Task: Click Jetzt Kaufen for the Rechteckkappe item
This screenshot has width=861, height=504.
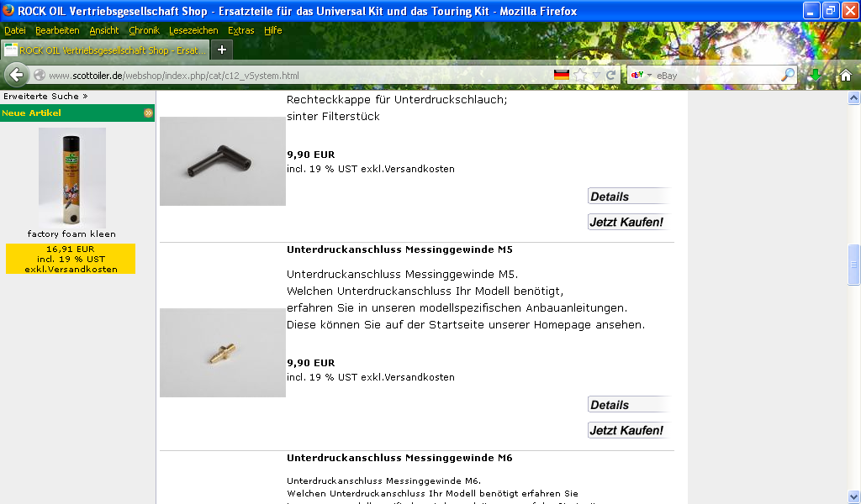Action: point(629,222)
